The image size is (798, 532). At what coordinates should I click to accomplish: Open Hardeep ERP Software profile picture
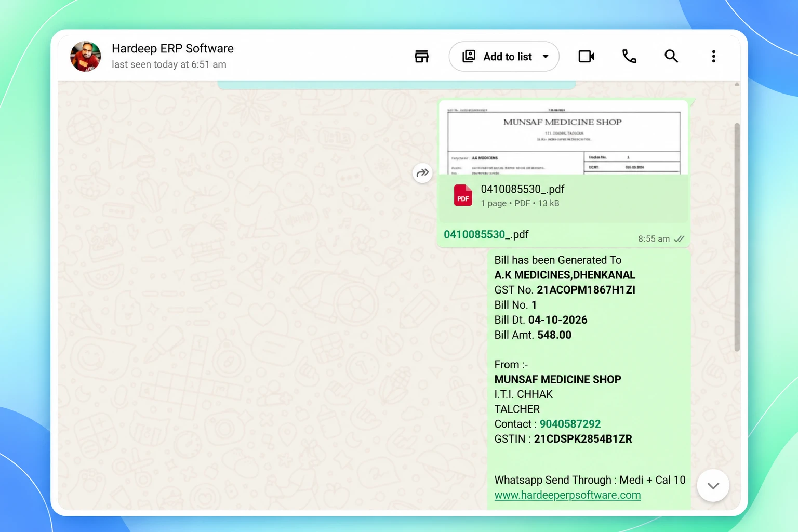point(86,56)
